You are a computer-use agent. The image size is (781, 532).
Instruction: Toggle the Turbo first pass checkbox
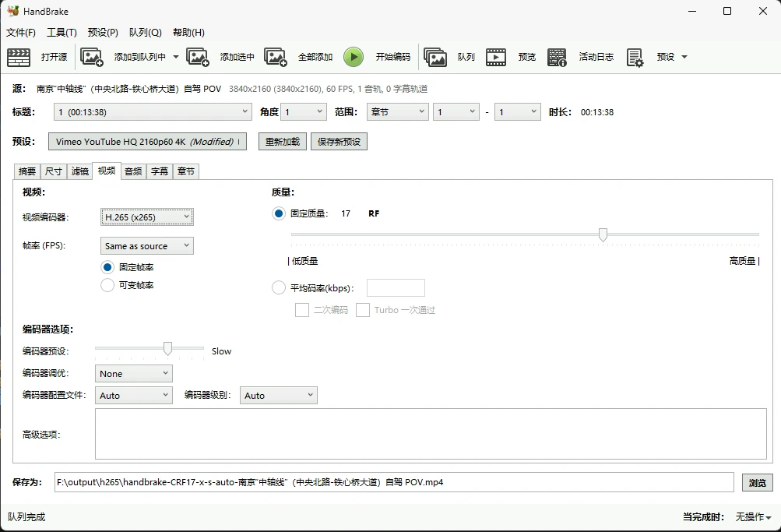pos(363,310)
